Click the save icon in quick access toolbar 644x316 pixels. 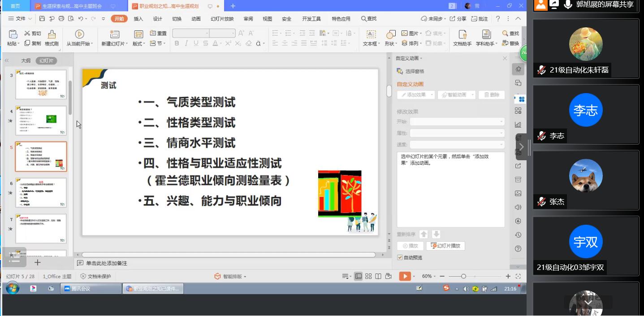(x=42, y=19)
